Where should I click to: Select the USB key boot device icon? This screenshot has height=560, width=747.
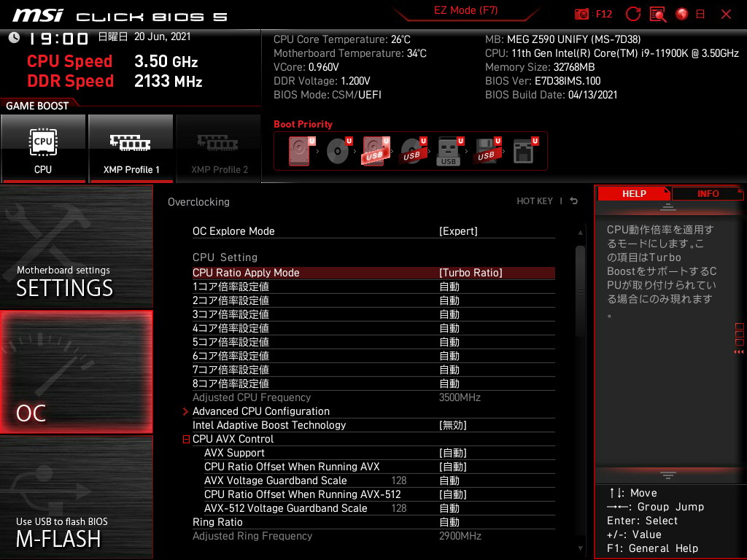(449, 152)
